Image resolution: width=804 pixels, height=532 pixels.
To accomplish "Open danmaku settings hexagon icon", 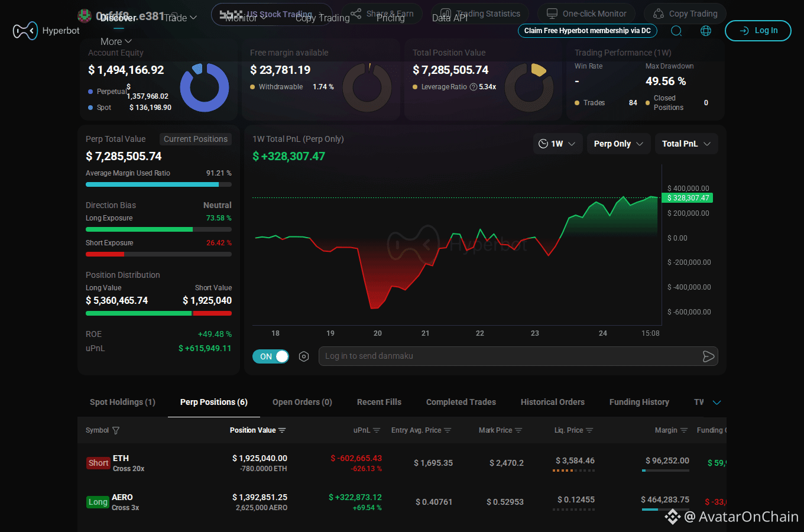I will 304,356.
